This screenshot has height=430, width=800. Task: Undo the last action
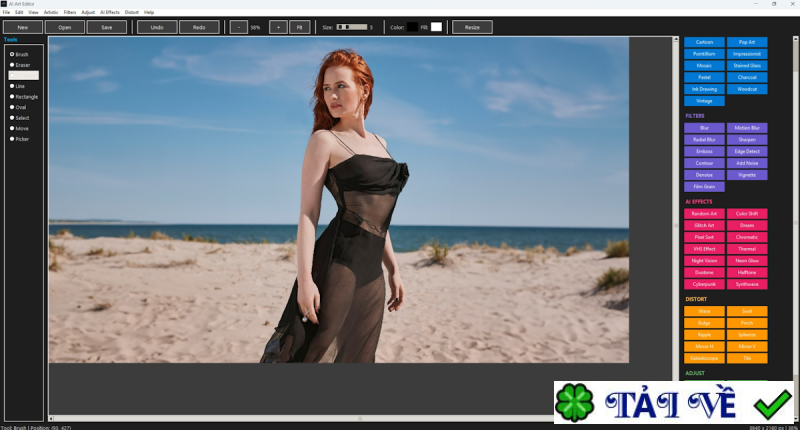(157, 27)
